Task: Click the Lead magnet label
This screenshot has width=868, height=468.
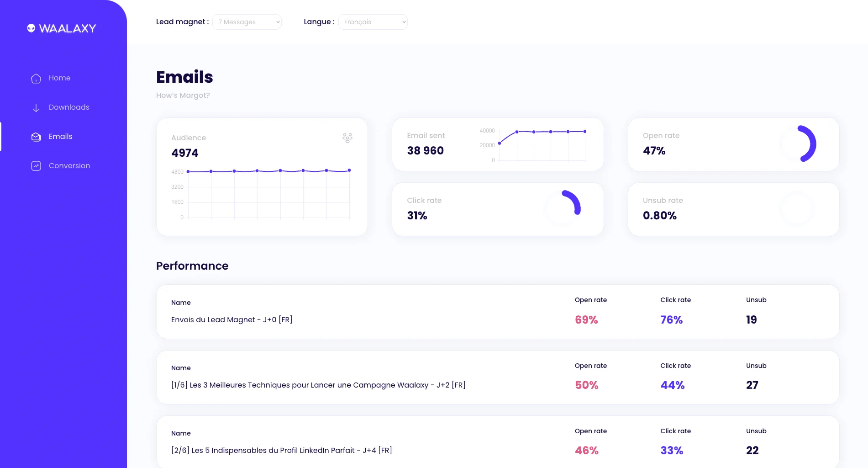Action: [x=183, y=22]
